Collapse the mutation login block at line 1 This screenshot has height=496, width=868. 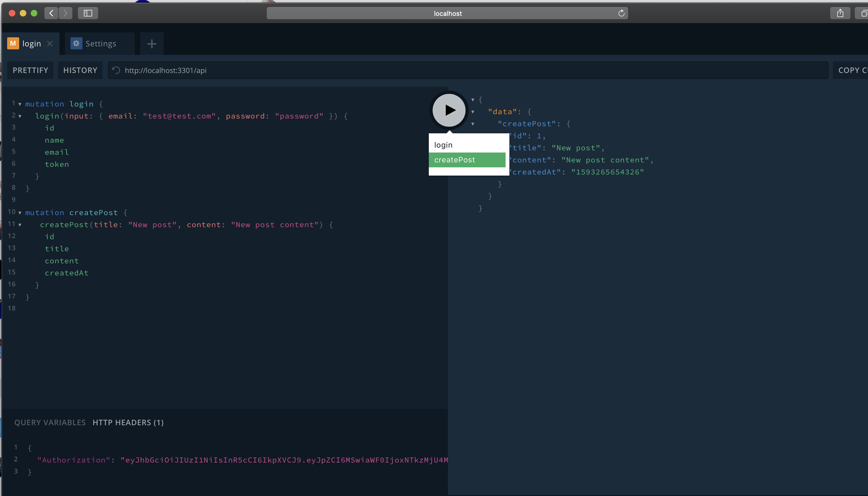pyautogui.click(x=20, y=104)
